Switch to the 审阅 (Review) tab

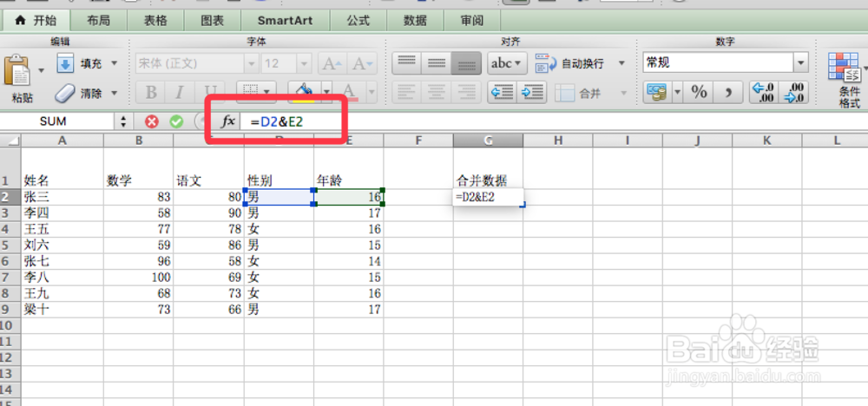click(x=472, y=21)
